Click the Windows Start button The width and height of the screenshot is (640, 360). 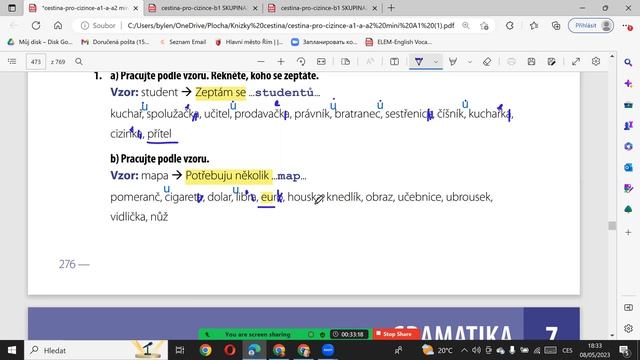tap(11, 350)
